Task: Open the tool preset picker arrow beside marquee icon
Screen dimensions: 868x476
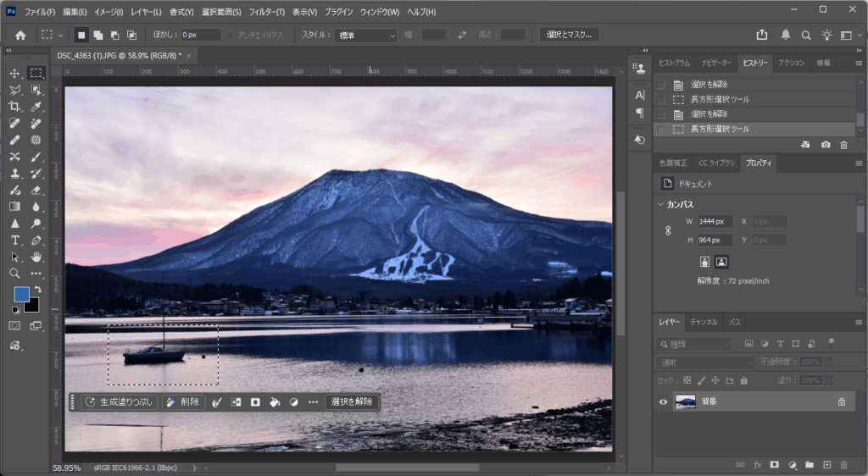Action: [61, 36]
